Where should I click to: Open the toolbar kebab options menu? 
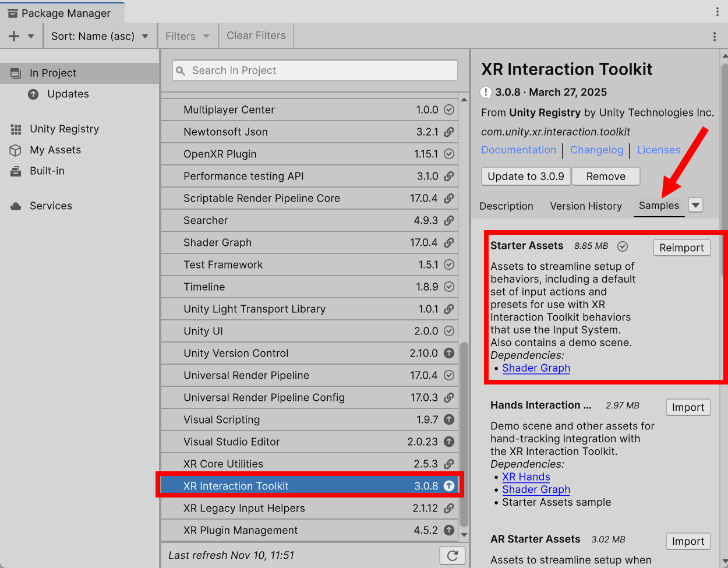coord(715,37)
